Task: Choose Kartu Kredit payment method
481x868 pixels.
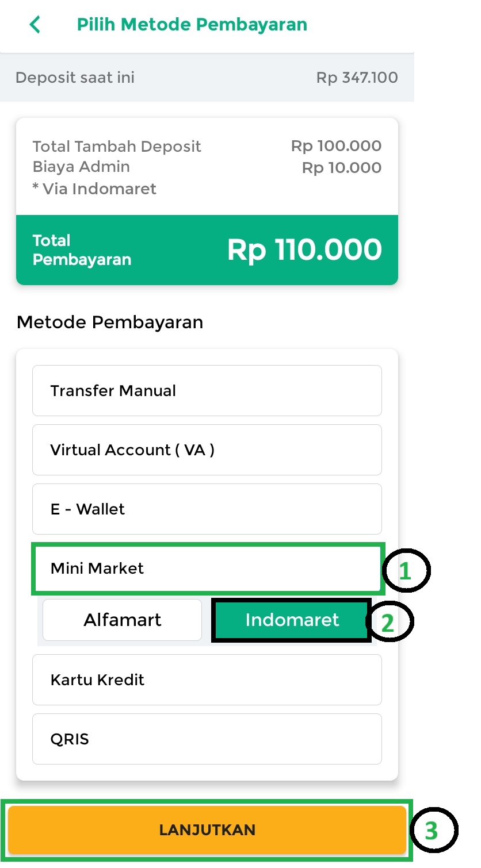Action: click(x=207, y=680)
